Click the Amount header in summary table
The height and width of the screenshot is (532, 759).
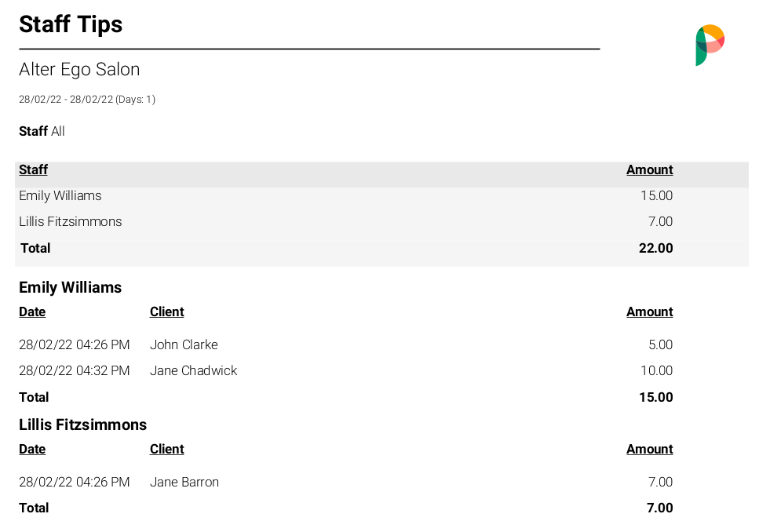[649, 169]
